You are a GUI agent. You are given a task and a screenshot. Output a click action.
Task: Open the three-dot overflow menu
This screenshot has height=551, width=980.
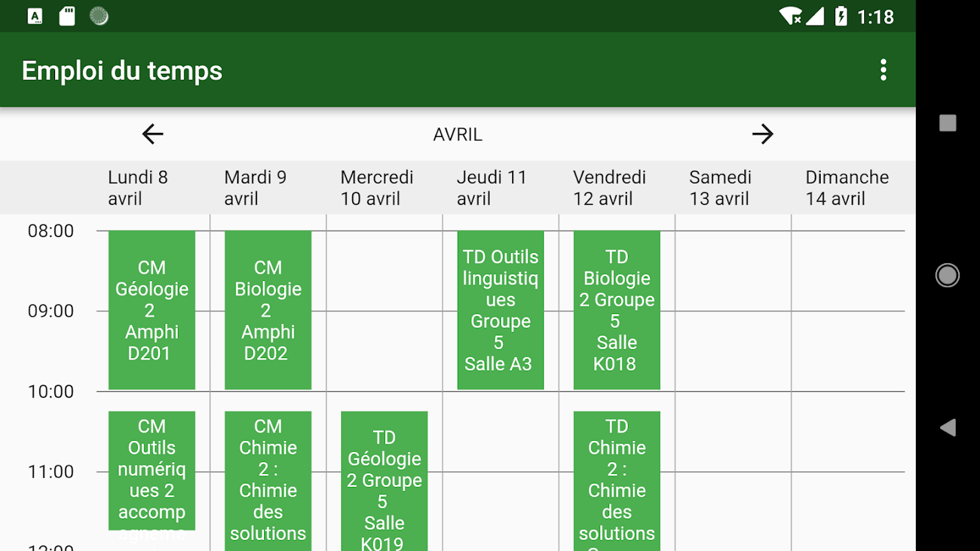pyautogui.click(x=883, y=70)
